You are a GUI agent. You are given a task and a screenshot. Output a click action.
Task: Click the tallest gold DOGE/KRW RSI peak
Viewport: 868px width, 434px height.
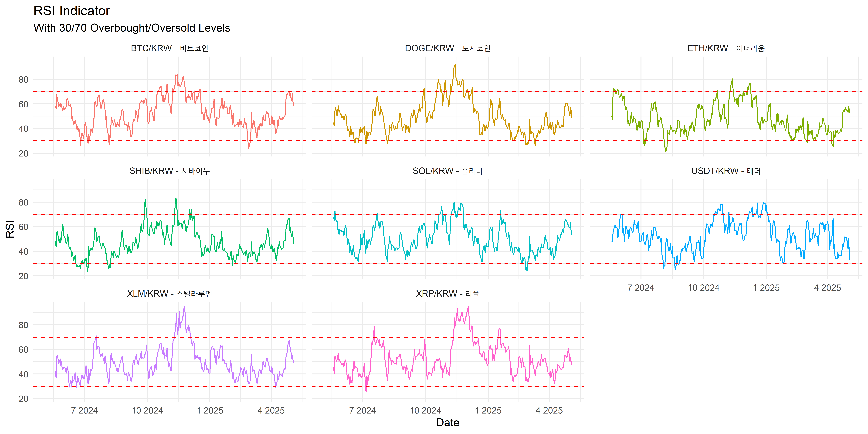pos(455,65)
